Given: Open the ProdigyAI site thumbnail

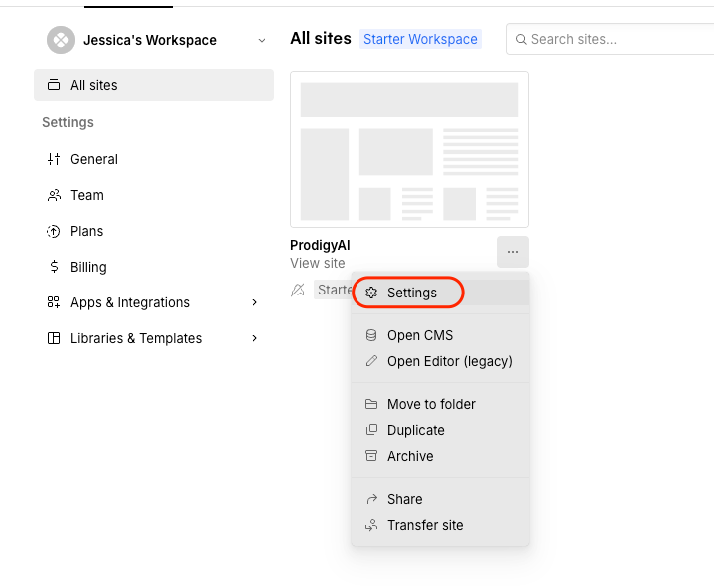Looking at the screenshot, I should (408, 149).
